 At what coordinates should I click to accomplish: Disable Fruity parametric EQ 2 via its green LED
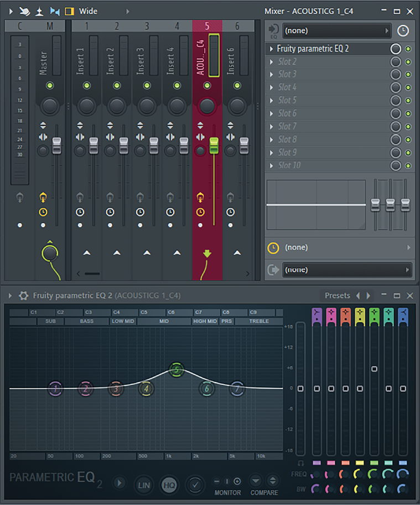408,49
